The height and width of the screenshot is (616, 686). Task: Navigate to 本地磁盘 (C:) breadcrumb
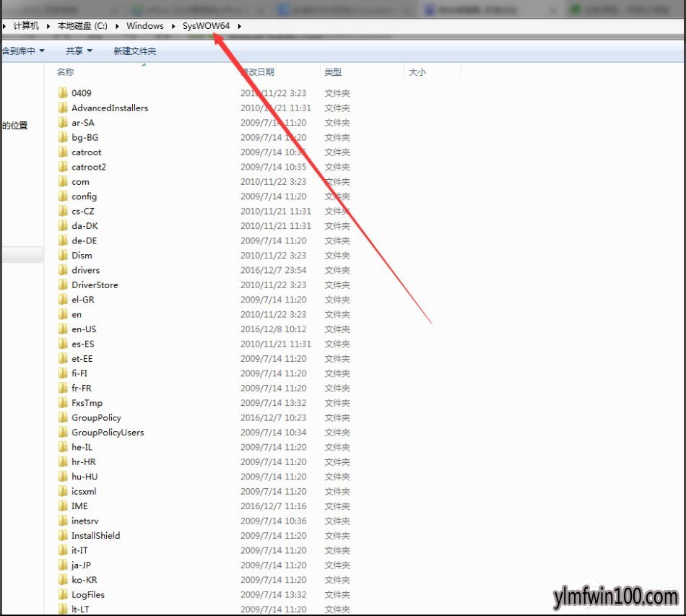pyautogui.click(x=82, y=26)
